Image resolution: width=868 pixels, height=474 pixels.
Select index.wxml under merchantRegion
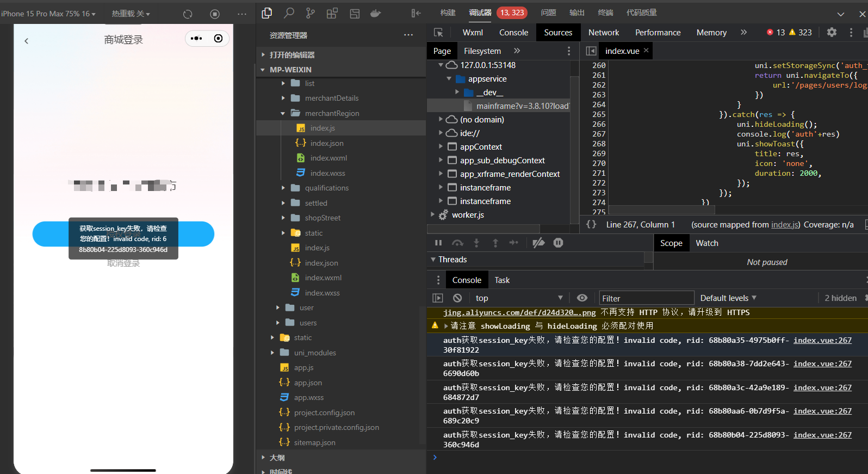pos(328,158)
